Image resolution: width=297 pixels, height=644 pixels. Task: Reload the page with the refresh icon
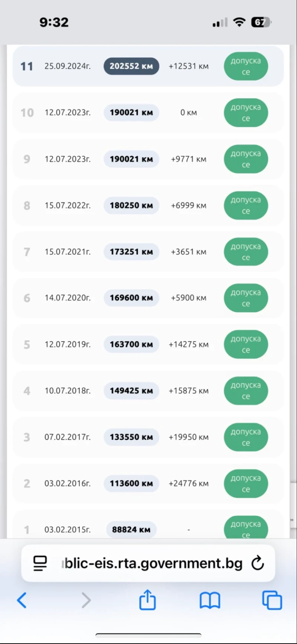(258, 563)
